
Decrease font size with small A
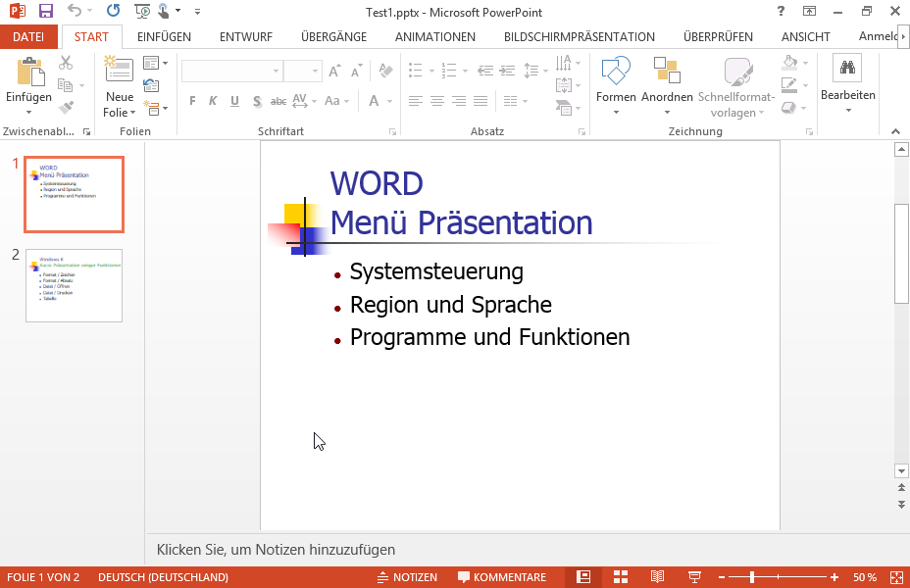(x=356, y=71)
